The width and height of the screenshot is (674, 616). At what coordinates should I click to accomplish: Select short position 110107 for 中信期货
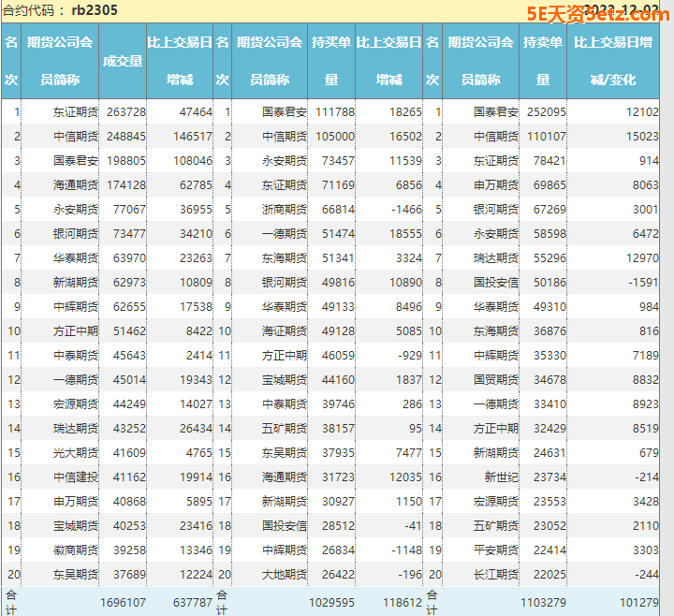tap(547, 137)
